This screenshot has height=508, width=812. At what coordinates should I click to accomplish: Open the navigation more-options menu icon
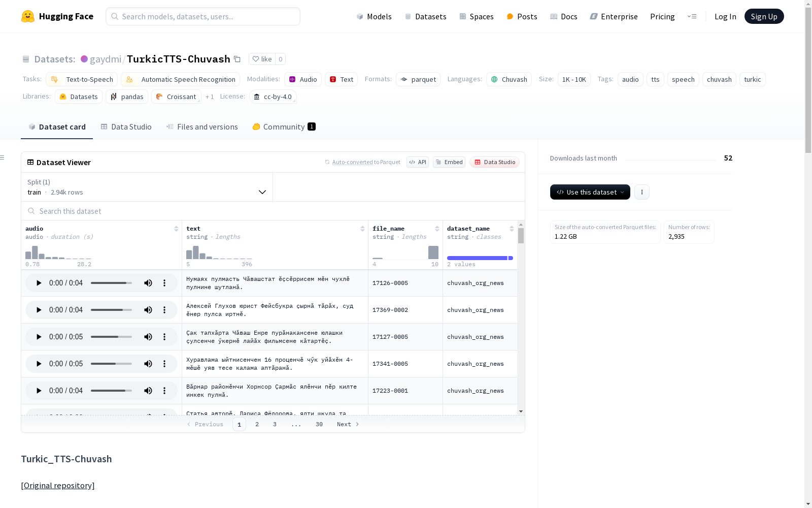click(x=692, y=16)
